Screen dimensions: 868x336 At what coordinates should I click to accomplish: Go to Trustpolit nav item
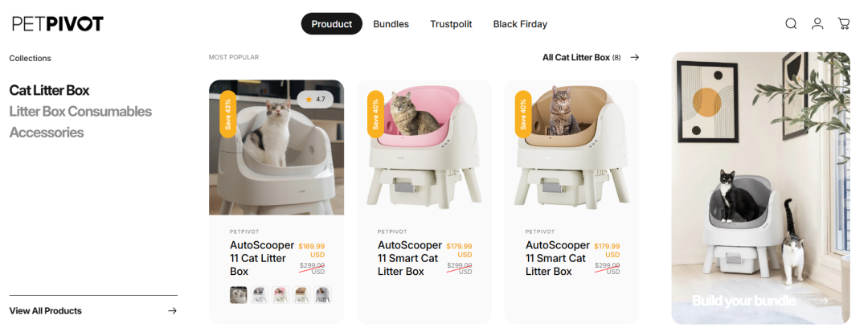tap(451, 24)
